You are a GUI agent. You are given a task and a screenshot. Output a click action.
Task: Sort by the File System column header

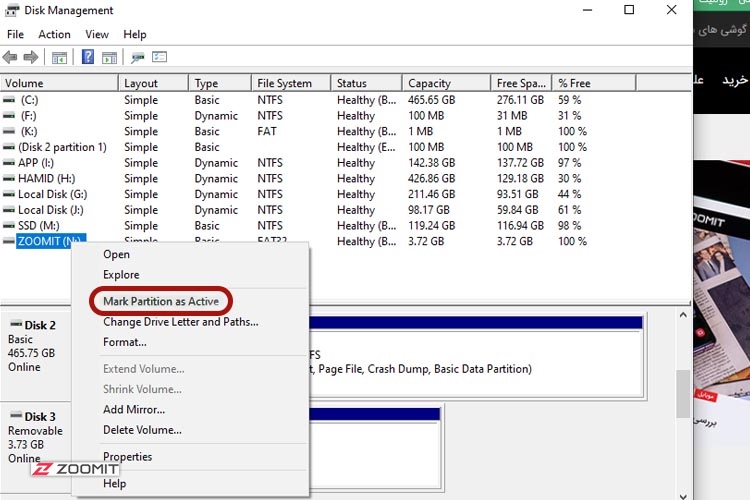click(x=284, y=83)
